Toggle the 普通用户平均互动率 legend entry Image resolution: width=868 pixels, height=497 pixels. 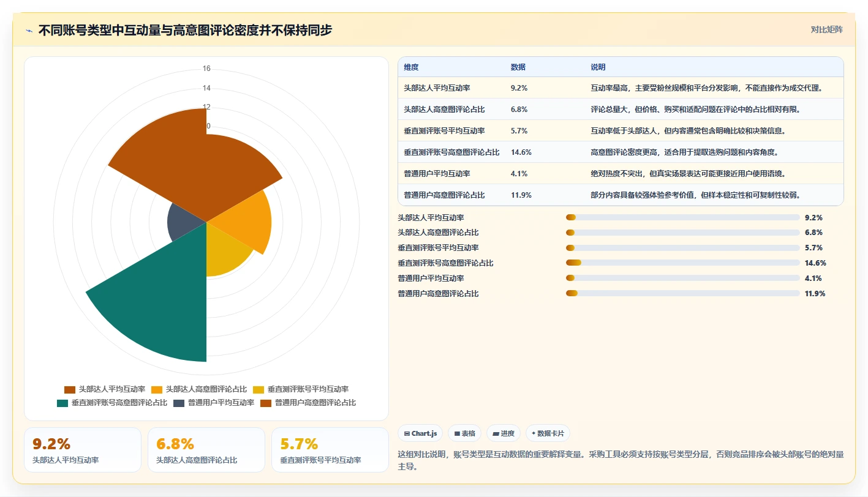tap(214, 403)
